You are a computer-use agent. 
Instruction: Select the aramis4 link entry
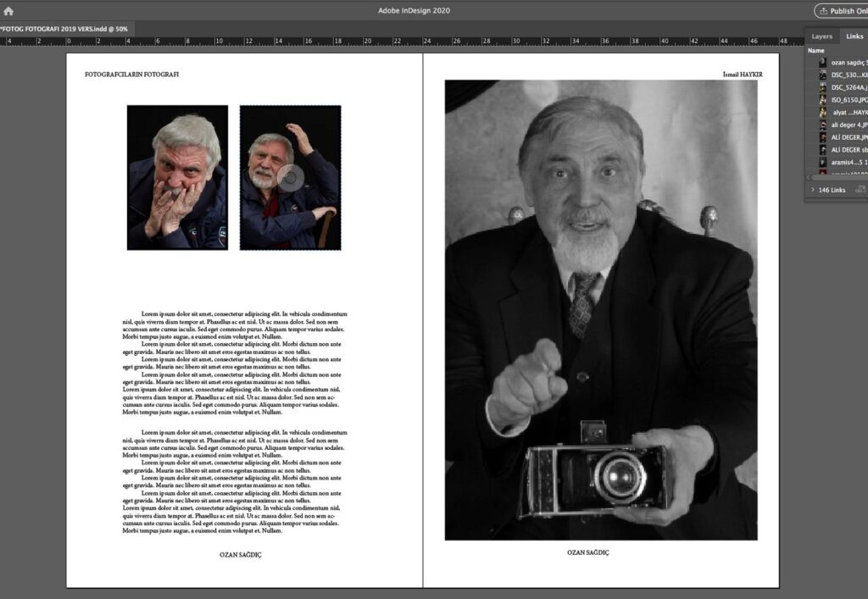[849, 162]
